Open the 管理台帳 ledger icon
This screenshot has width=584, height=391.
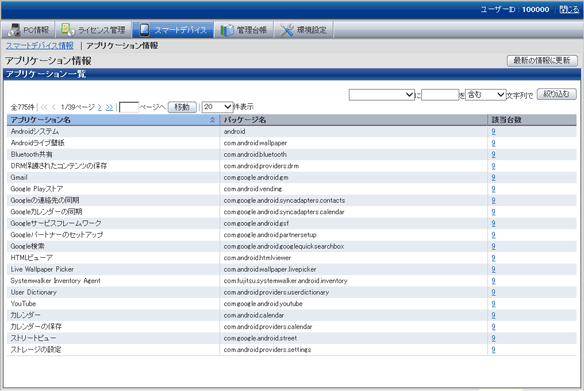pyautogui.click(x=226, y=30)
